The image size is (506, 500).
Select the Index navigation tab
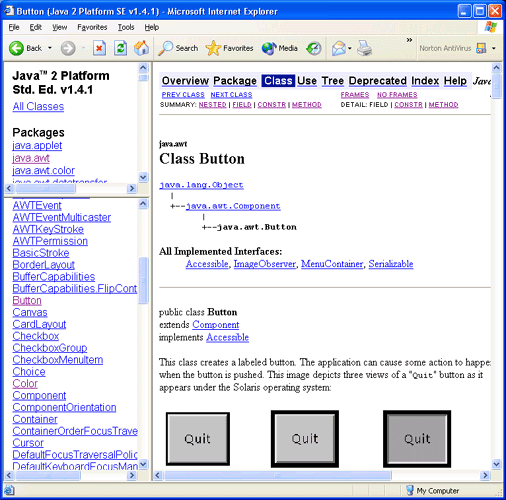click(x=425, y=81)
